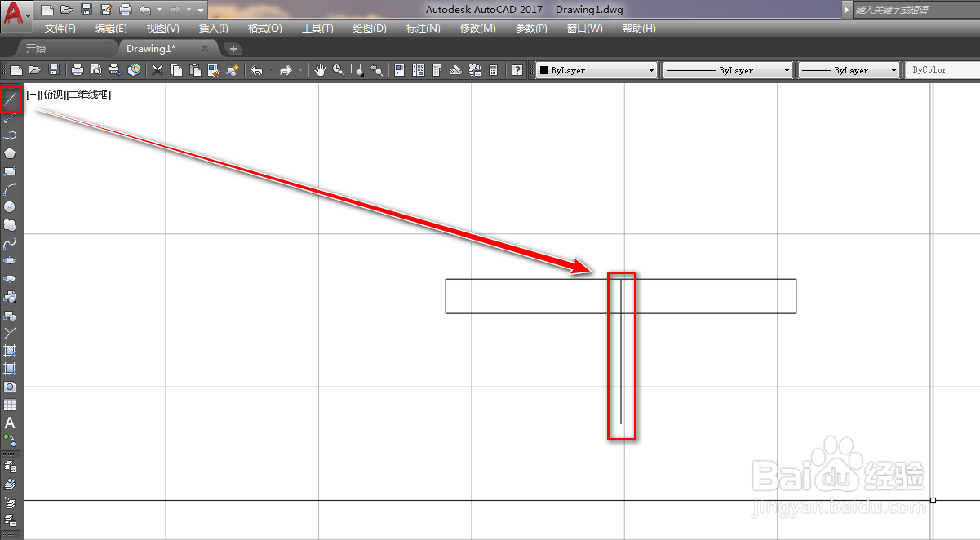Screen dimensions: 980x540
Task: Click the Cut scissors icon
Action: (x=157, y=71)
